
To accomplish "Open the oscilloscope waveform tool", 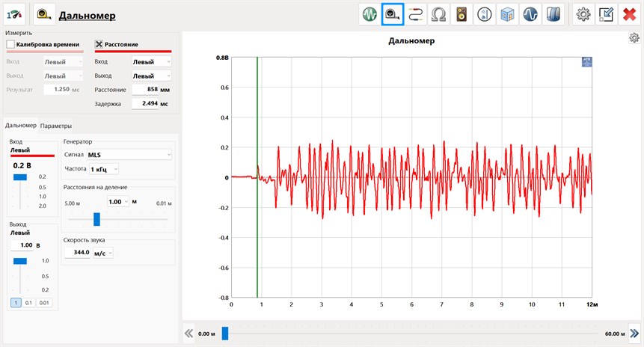I will tap(369, 14).
